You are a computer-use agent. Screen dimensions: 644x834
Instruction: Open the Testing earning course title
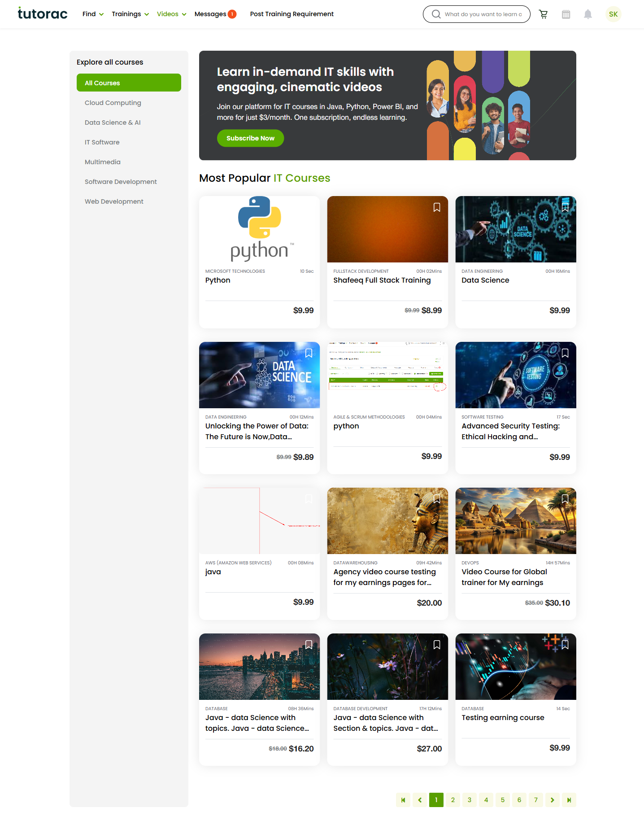tap(503, 718)
